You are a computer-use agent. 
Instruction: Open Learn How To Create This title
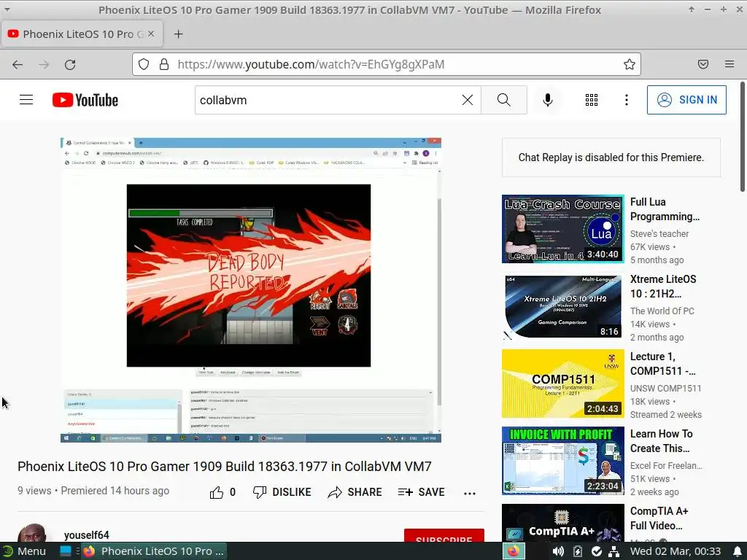pos(661,441)
